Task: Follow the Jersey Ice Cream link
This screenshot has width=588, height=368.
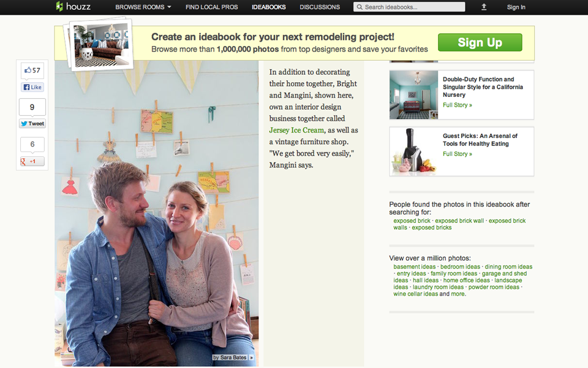Action: [x=296, y=130]
